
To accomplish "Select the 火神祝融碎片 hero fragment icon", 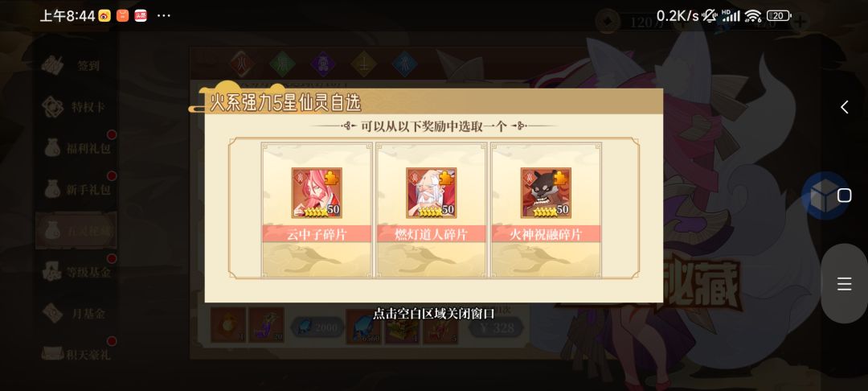I will point(546,193).
